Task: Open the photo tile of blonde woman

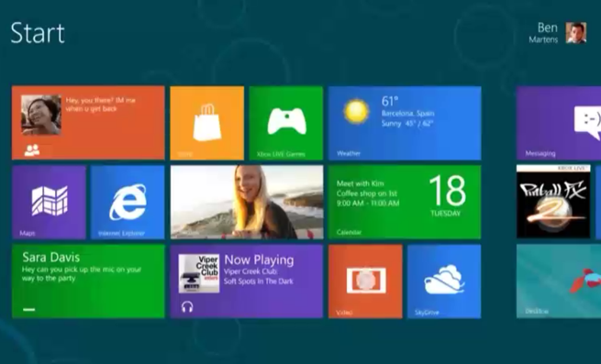Action: tap(247, 203)
